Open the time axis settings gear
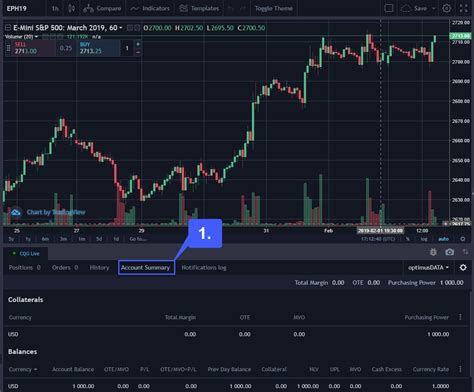 [x=463, y=239]
